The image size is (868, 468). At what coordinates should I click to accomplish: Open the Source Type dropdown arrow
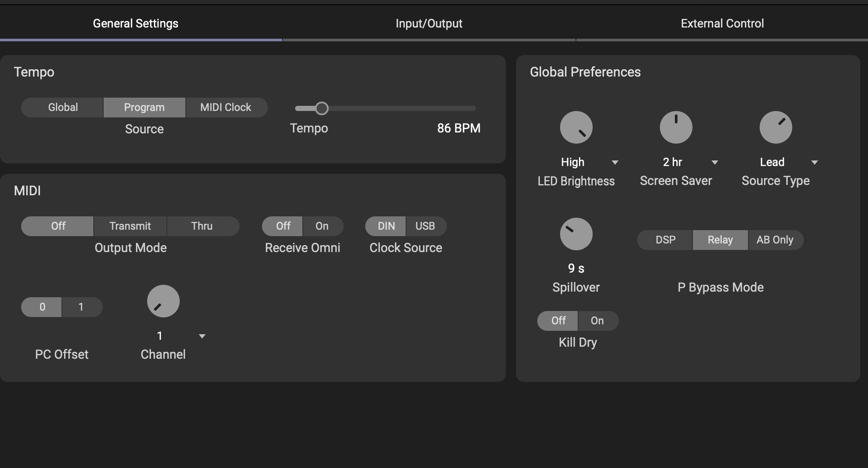pyautogui.click(x=815, y=163)
